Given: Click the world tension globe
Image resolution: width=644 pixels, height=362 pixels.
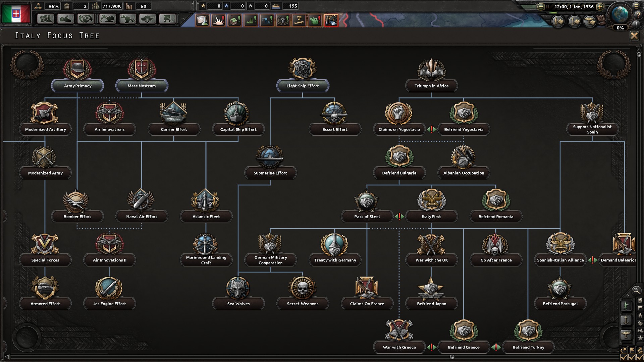Looking at the screenshot, I should pyautogui.click(x=620, y=14).
